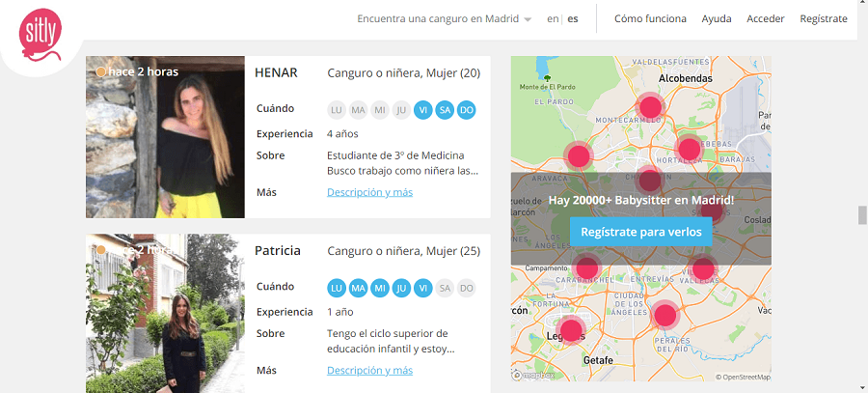Viewport: 868px width, 393px height.
Task: Click the map marker near Leganés
Action: (571, 330)
